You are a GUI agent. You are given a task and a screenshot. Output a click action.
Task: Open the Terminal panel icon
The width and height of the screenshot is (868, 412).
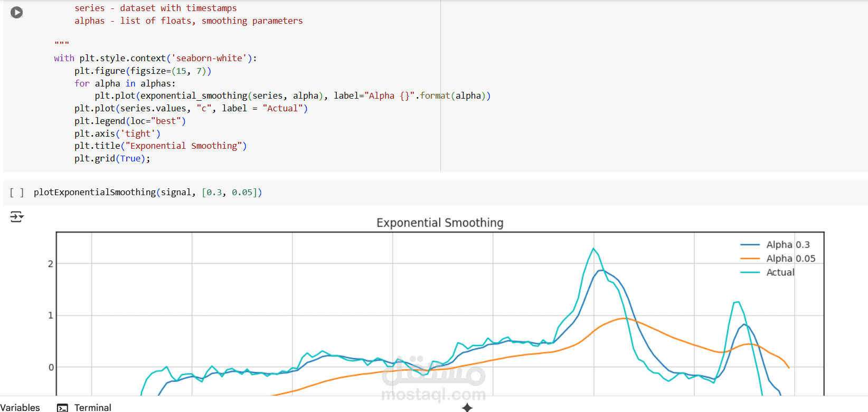(x=63, y=407)
